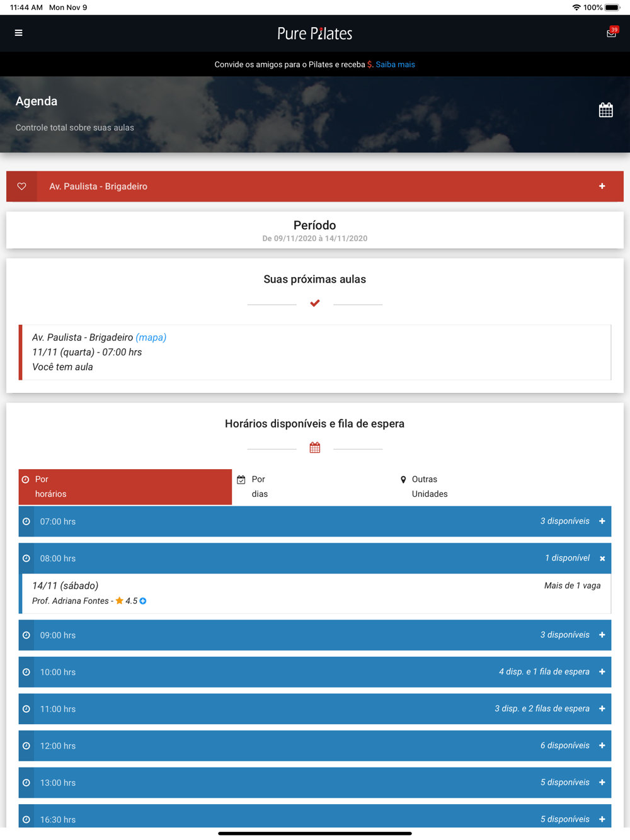Click the 11:44 AM clock in status bar

click(26, 8)
